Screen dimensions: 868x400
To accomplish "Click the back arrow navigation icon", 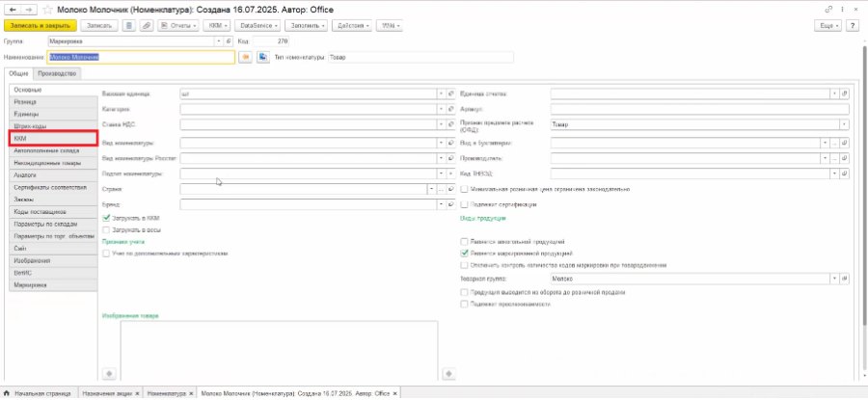I will click(x=13, y=10).
